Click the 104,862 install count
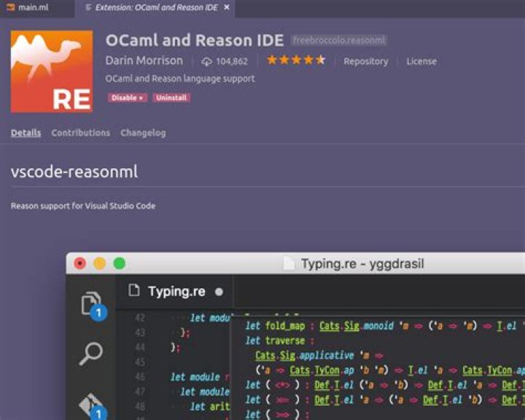525x420 pixels. click(x=232, y=61)
